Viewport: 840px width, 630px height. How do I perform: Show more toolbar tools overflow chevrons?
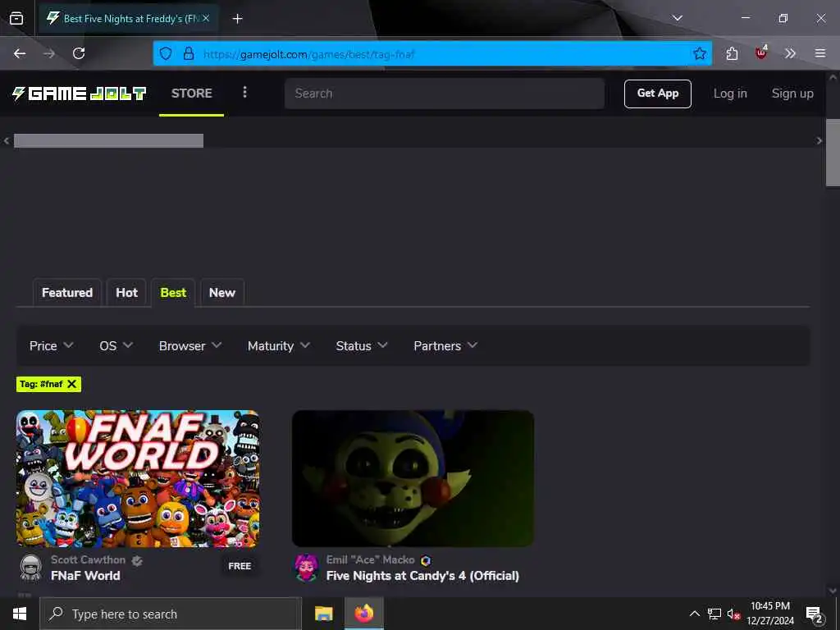[x=790, y=53]
